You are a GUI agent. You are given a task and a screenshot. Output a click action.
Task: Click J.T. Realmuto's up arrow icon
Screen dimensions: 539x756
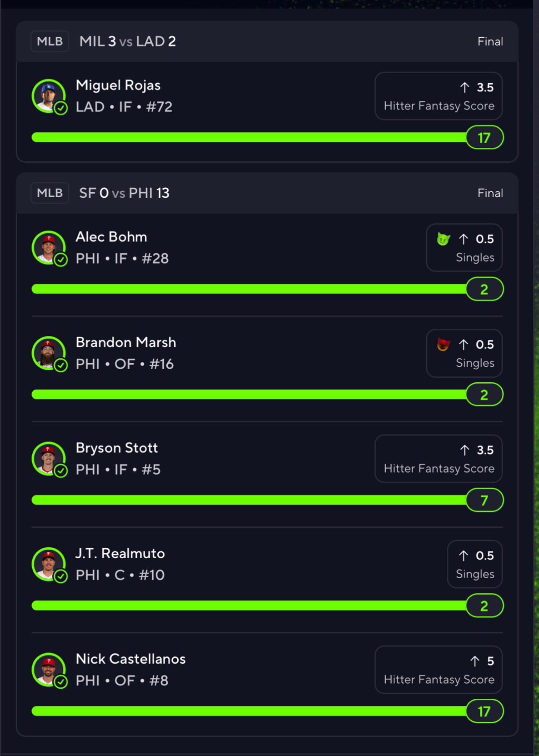coord(463,556)
